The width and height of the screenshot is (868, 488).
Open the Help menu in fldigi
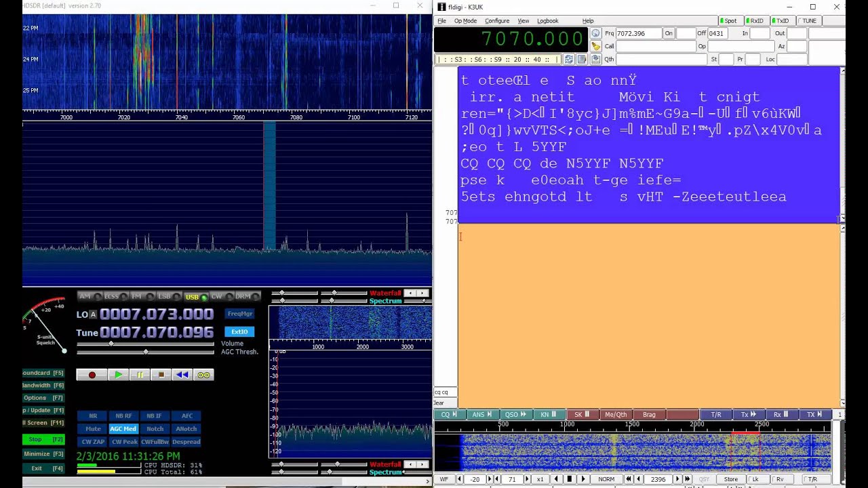click(588, 21)
